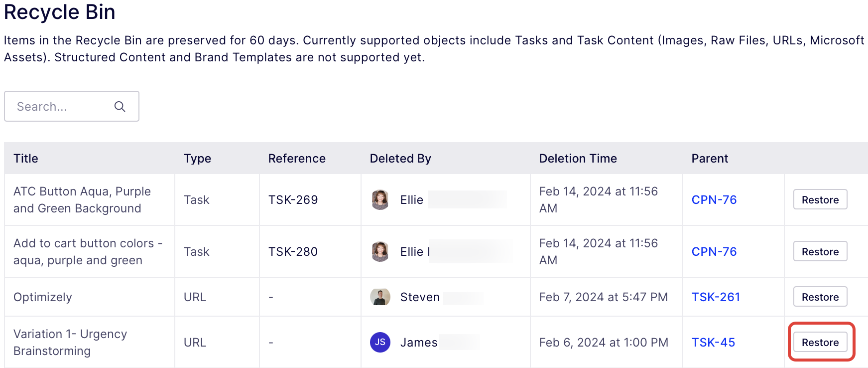
Task: Click the Reference column header
Action: (x=297, y=159)
